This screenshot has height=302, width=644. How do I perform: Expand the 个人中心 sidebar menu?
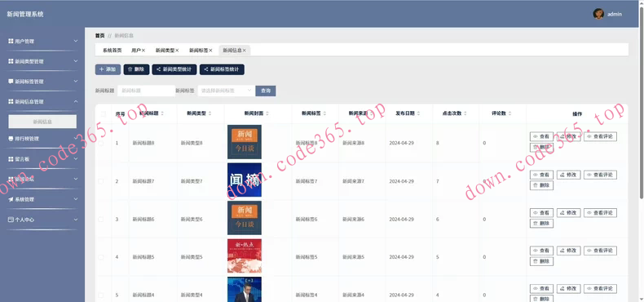click(x=42, y=220)
